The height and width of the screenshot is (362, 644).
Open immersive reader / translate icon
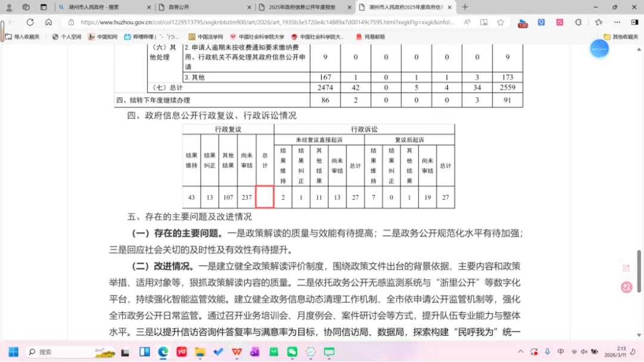[x=484, y=22]
